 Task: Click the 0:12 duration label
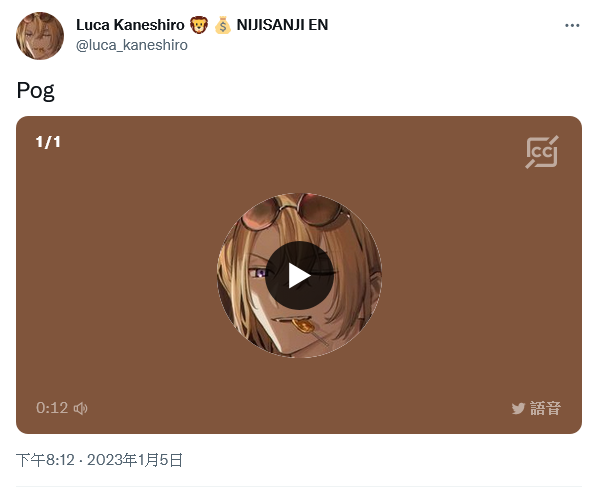[x=52, y=408]
